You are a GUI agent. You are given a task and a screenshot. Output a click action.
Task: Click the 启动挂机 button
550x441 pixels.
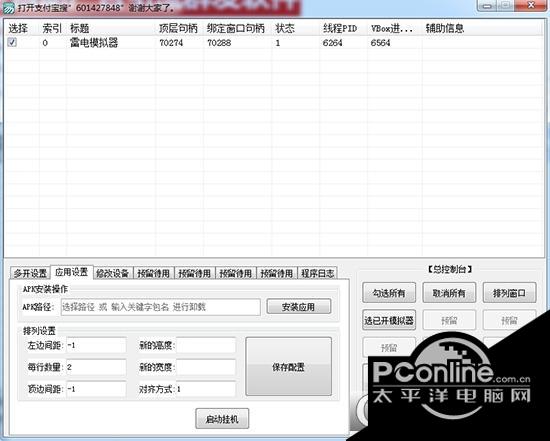(x=222, y=419)
